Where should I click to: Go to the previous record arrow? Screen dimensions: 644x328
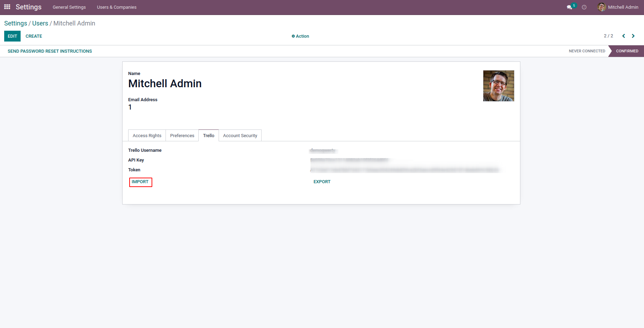click(x=623, y=36)
